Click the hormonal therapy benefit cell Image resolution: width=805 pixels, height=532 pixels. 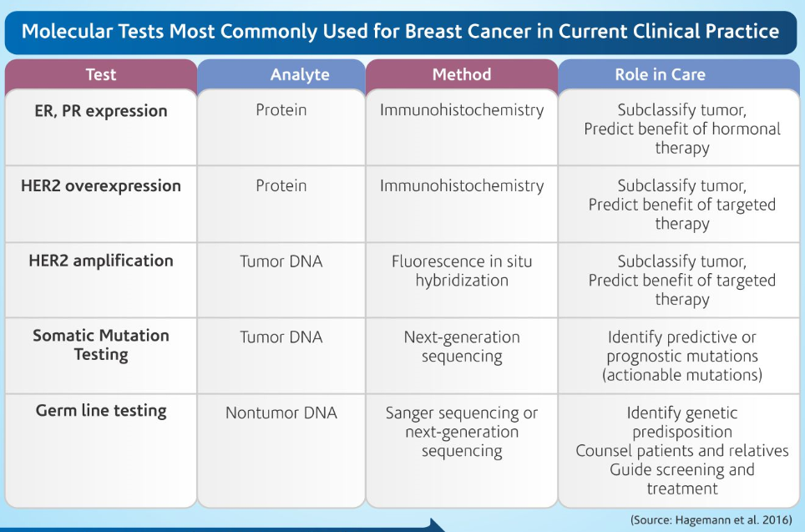pyautogui.click(x=682, y=129)
